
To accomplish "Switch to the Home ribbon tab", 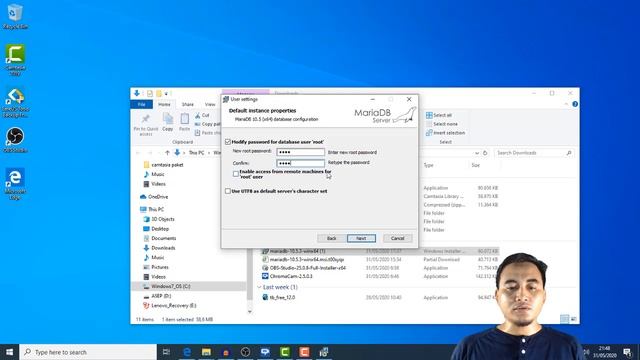I will [x=164, y=104].
